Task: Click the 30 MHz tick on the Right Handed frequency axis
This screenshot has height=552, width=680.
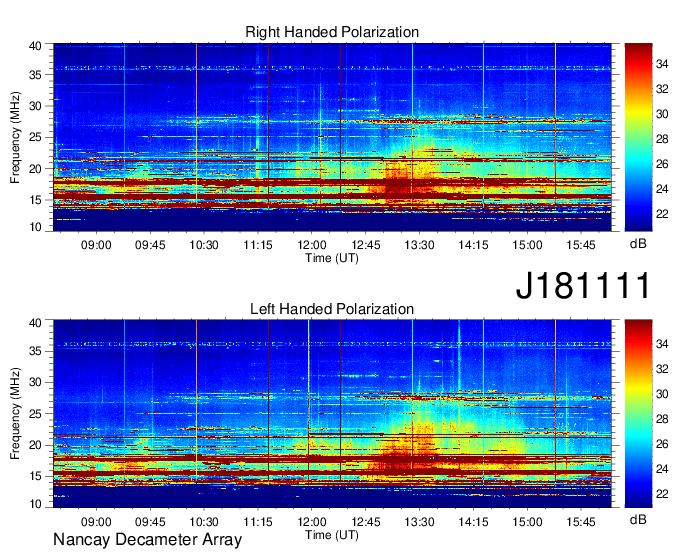Action: click(x=35, y=106)
